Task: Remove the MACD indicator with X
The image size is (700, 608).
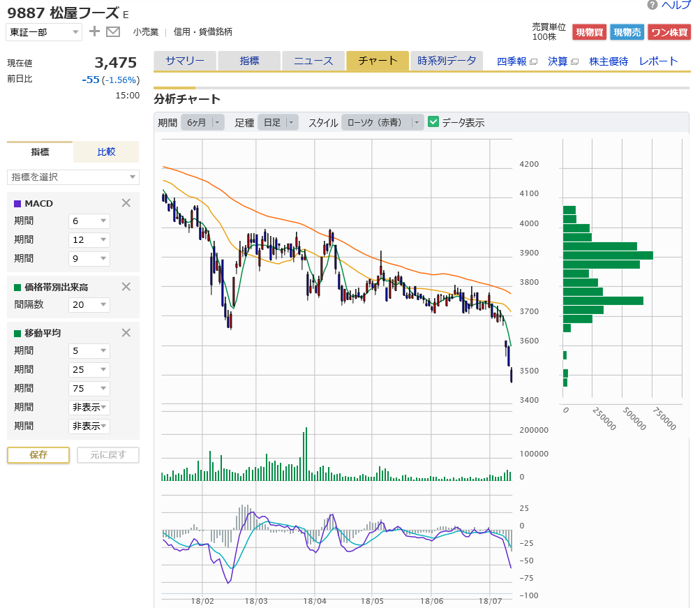Action: coord(126,203)
